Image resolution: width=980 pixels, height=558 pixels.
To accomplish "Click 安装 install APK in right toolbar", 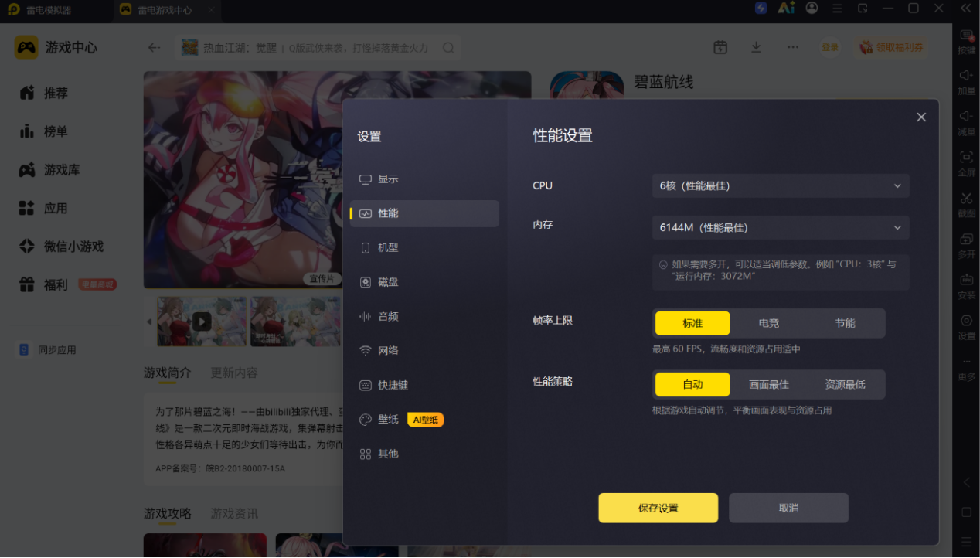I will click(967, 287).
